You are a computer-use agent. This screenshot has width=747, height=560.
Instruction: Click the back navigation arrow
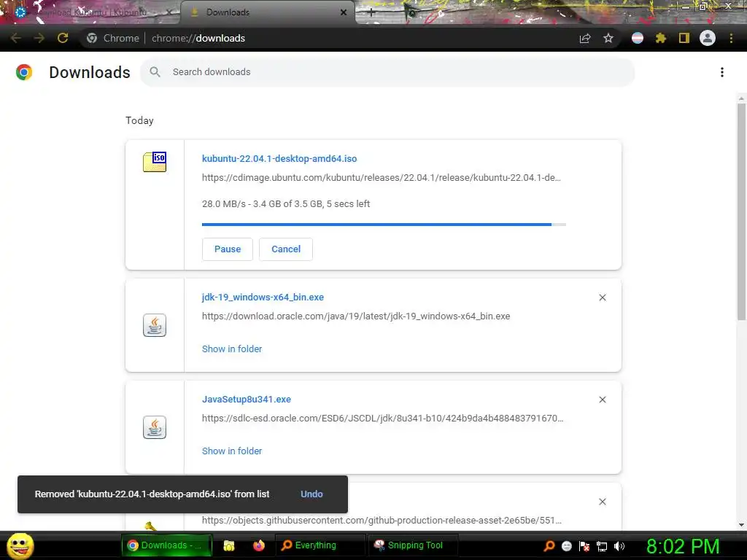16,38
